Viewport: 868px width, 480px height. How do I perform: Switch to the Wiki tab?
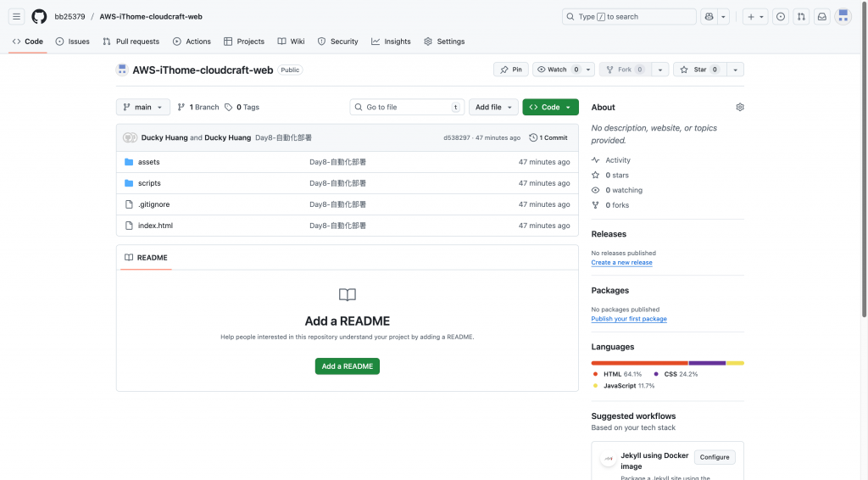(292, 42)
